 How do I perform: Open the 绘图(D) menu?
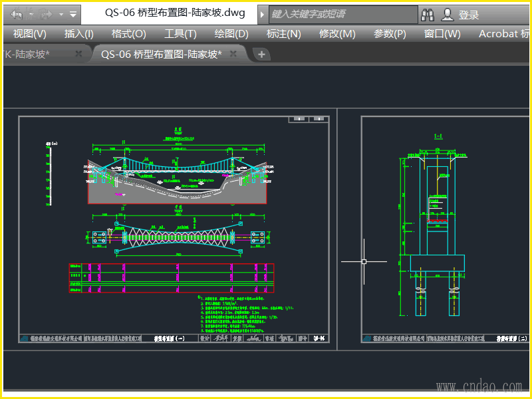pos(231,34)
